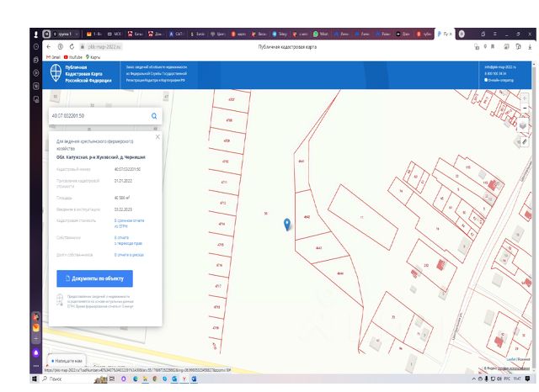The width and height of the screenshot is (539, 392).
Task: Open the 'Напишите нам' chat widget
Action: [x=67, y=359]
